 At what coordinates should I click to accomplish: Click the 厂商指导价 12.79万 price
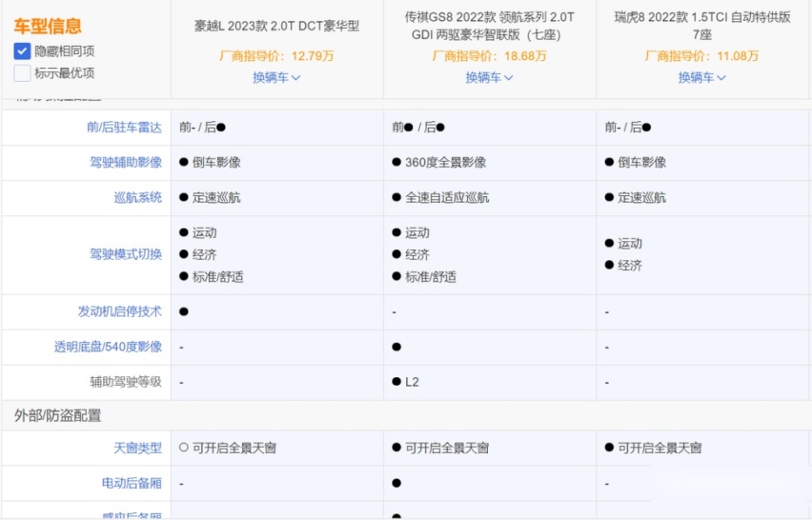tap(276, 56)
